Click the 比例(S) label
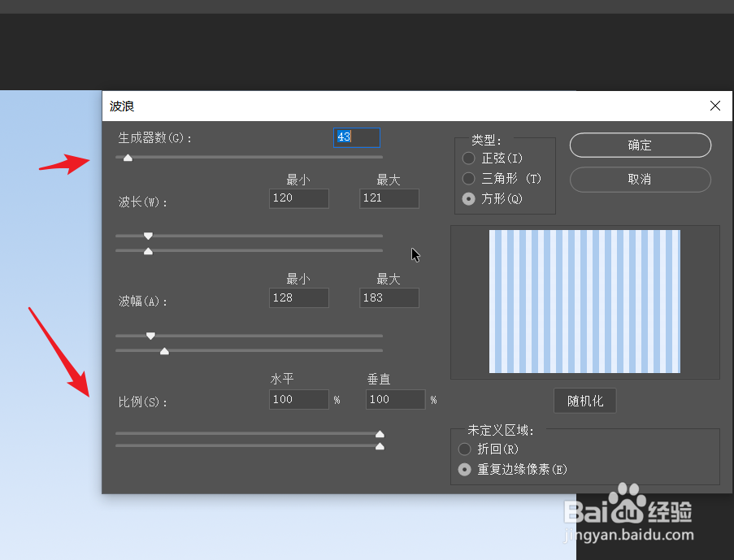This screenshot has width=734, height=560. 143,402
